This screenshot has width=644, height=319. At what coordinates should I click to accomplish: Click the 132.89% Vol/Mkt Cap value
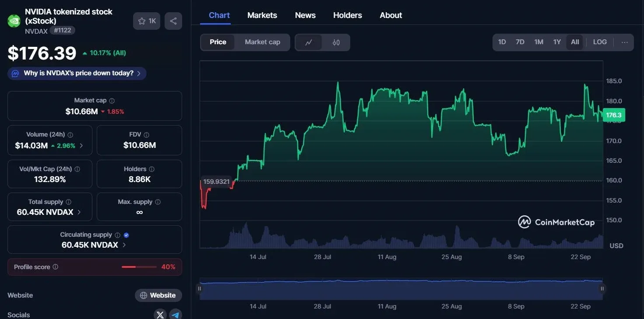(x=50, y=179)
